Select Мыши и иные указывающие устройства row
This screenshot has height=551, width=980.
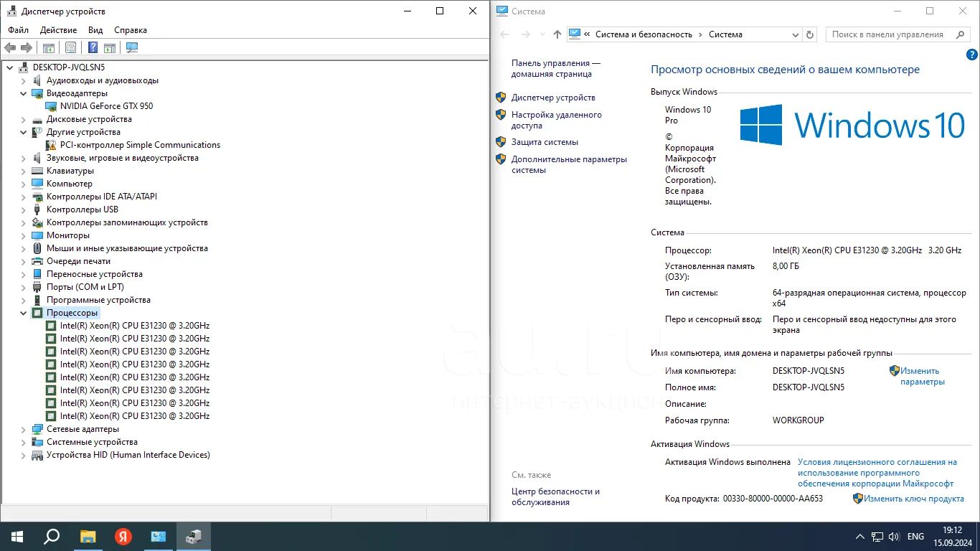[x=127, y=248]
